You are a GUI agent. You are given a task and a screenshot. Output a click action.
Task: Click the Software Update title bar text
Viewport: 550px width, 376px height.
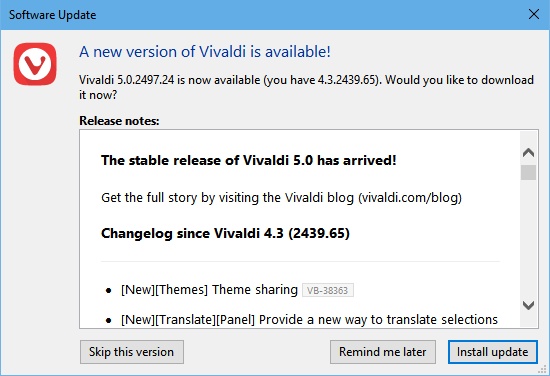pyautogui.click(x=52, y=15)
